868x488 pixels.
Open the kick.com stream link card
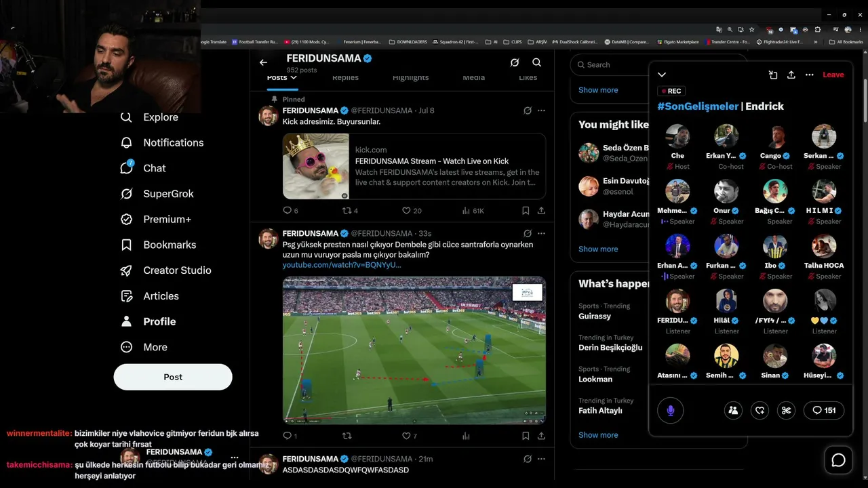[x=414, y=166]
